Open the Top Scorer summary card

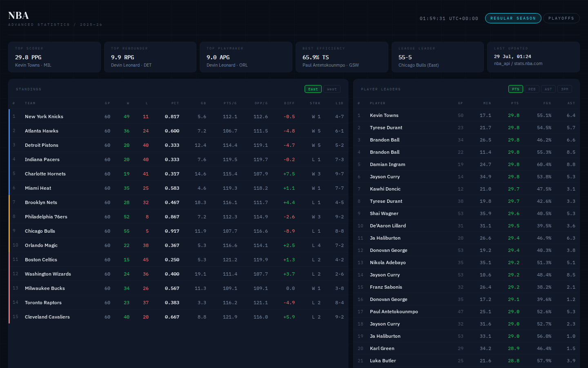(x=54, y=57)
